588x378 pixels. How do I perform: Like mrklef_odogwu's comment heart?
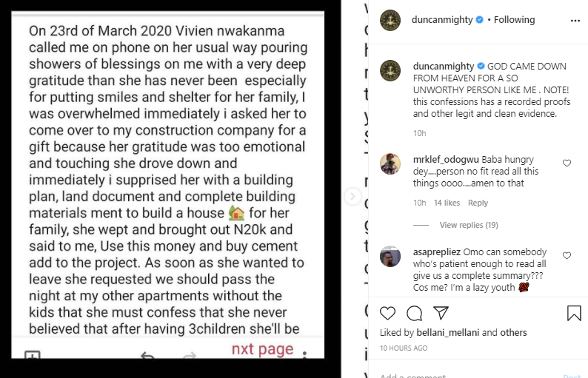(x=567, y=163)
